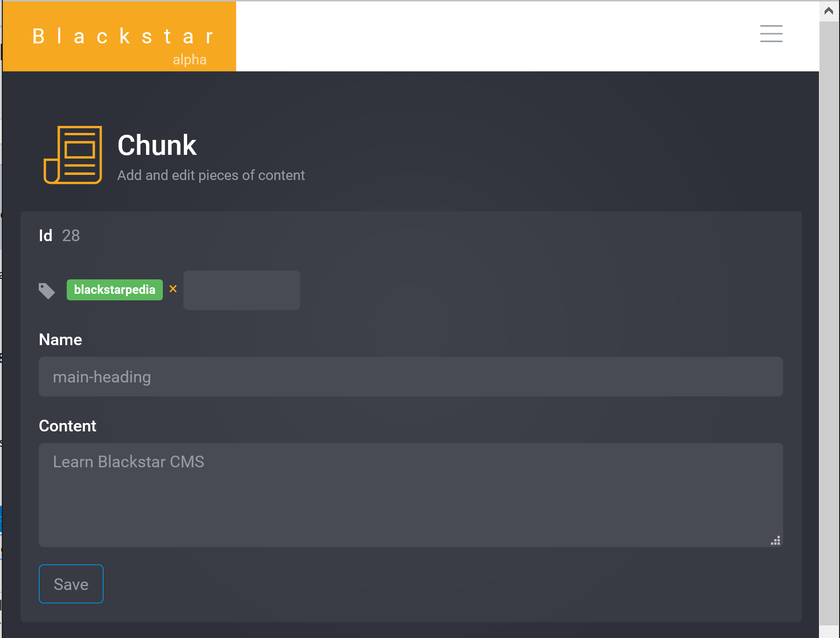Open the hamburger navigation menu
The width and height of the screenshot is (840, 638).
[x=771, y=34]
